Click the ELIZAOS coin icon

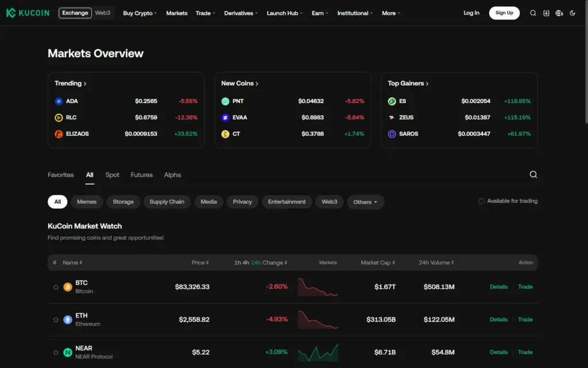[x=59, y=133]
